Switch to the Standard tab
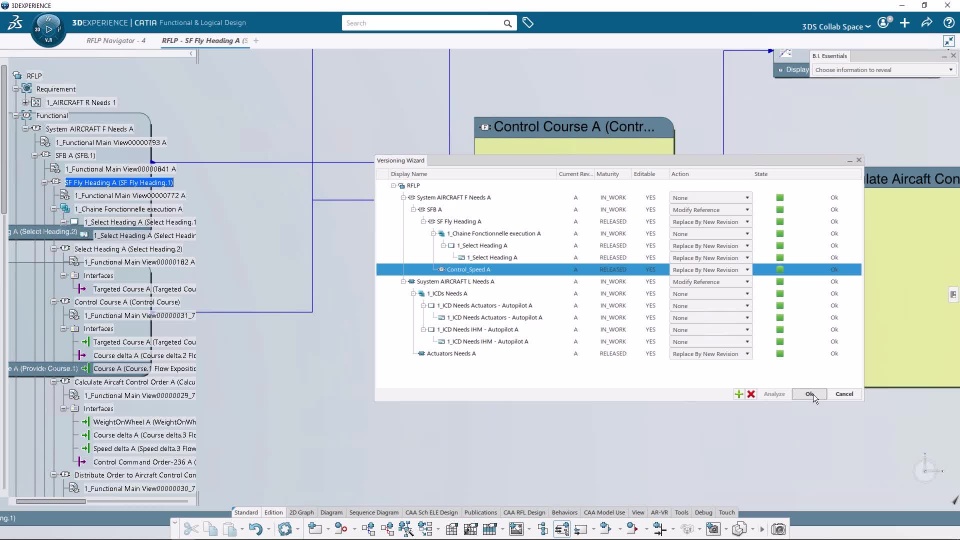 (246, 512)
